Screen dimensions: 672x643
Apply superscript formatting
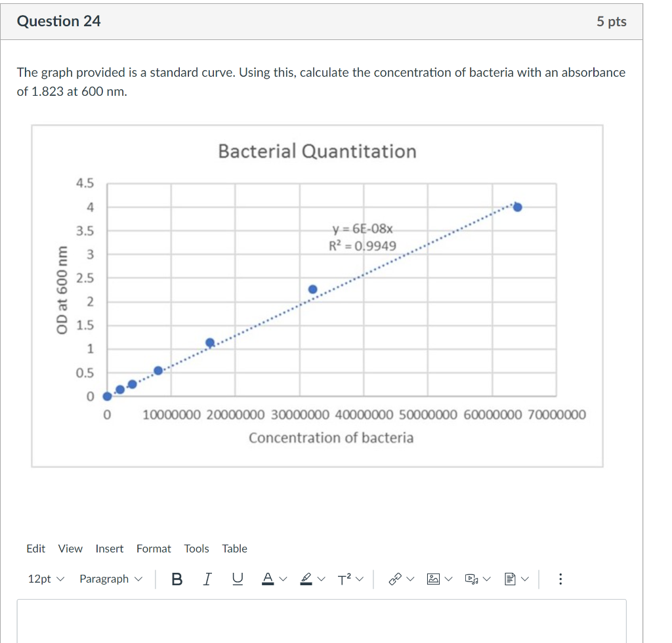[343, 578]
